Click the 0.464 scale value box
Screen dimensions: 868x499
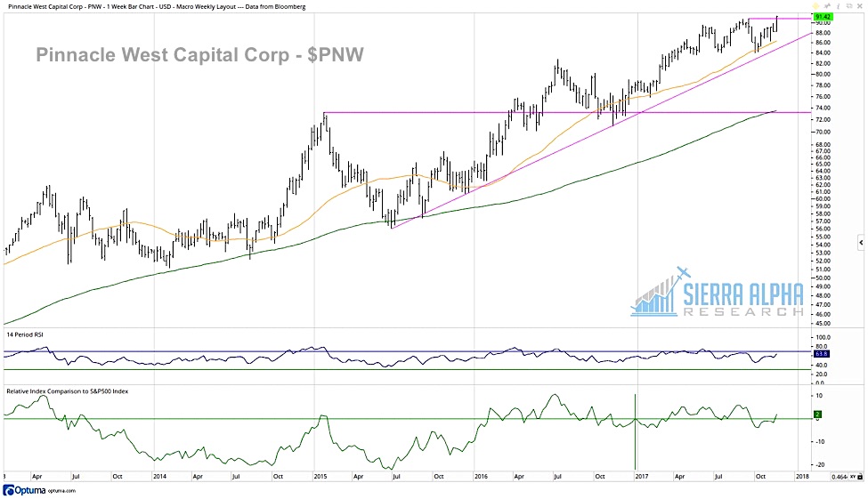840,477
